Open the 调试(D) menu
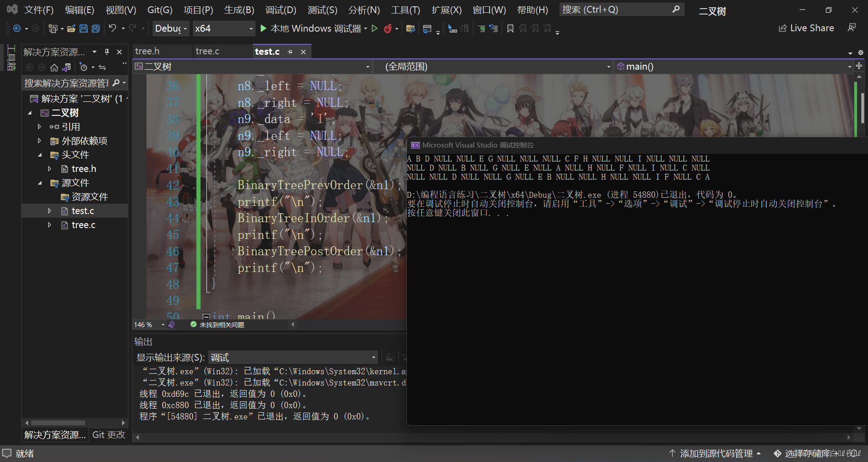868x462 pixels. 281,10
